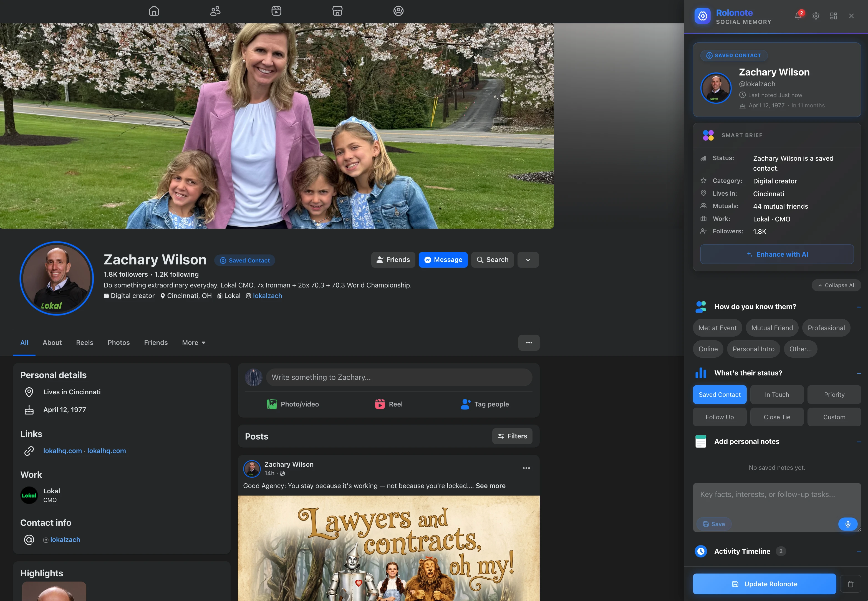The image size is (868, 601).
Task: Switch to the Photos tab
Action: (118, 343)
